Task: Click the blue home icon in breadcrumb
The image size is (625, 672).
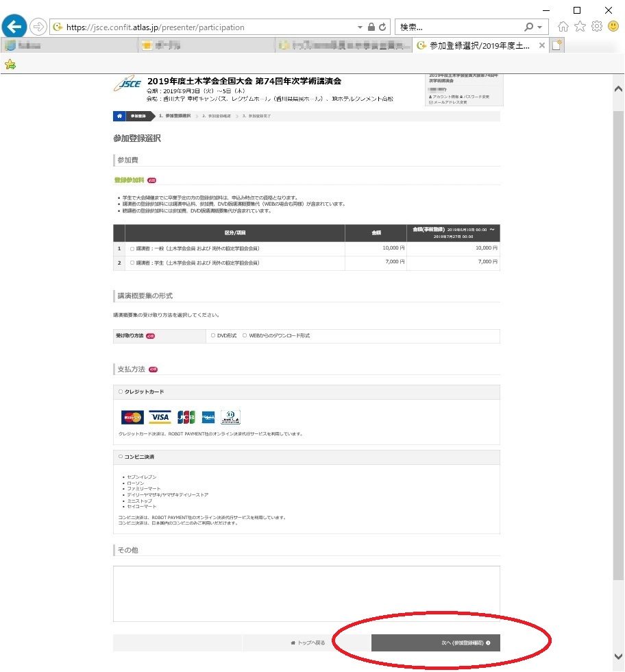Action: (119, 116)
